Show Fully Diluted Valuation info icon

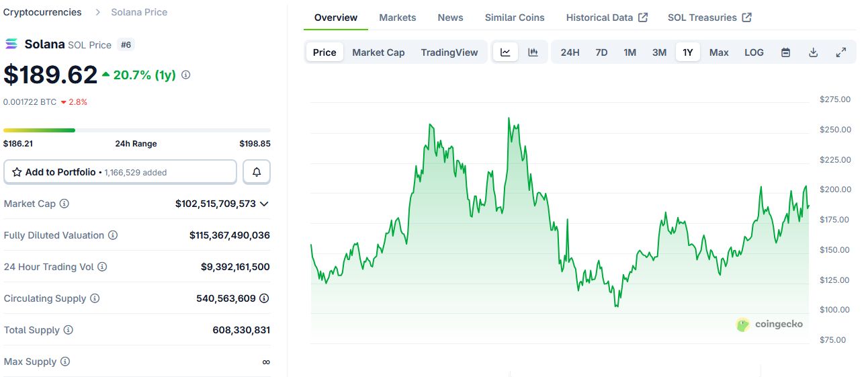(113, 235)
